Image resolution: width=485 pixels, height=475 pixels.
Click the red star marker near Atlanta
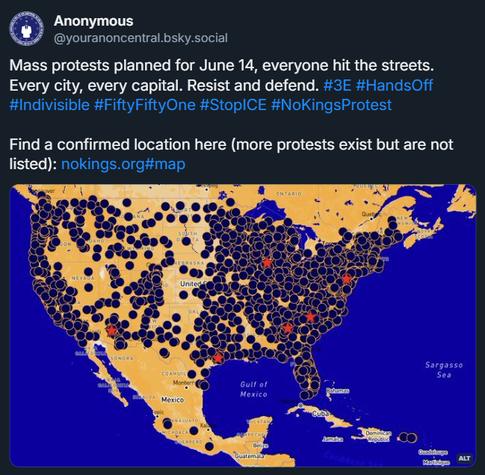(287, 328)
